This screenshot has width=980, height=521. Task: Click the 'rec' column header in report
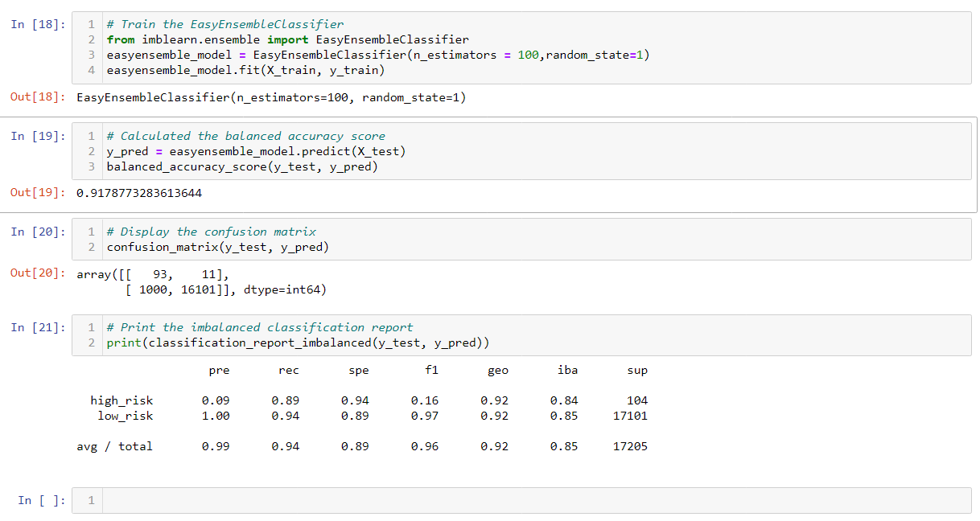(x=289, y=371)
